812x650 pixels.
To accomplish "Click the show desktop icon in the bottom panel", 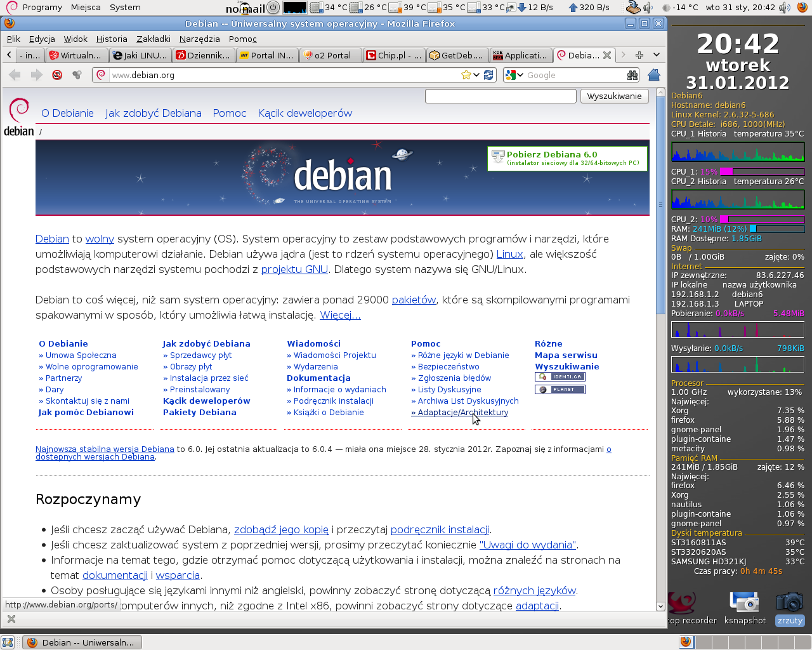I will (8, 642).
